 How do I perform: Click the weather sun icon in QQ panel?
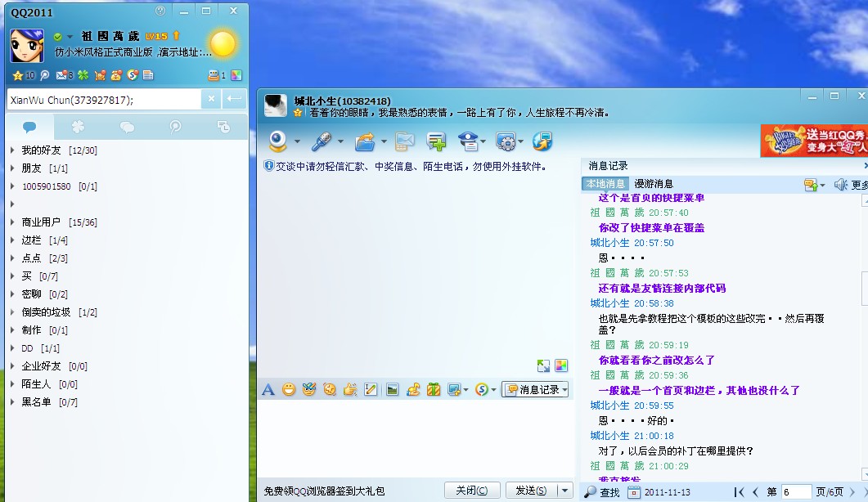pos(223,44)
